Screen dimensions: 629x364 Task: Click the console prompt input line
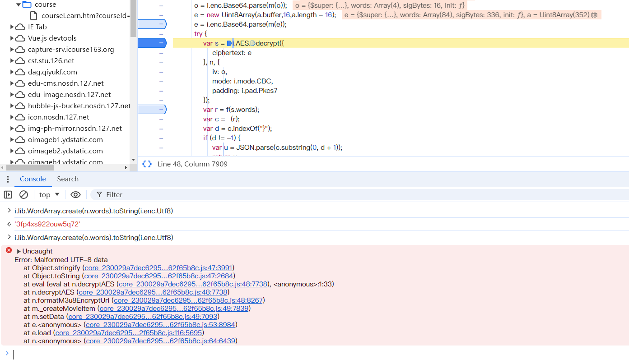coord(321,354)
